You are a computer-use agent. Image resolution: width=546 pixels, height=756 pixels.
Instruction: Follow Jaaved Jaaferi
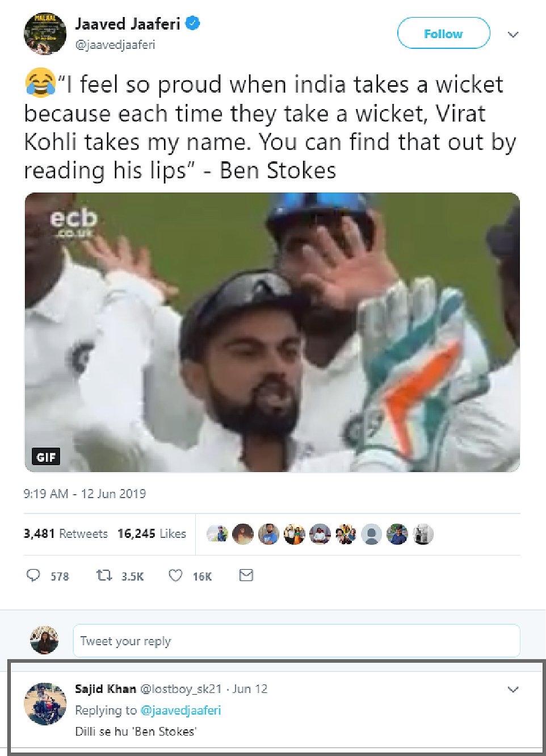click(443, 34)
